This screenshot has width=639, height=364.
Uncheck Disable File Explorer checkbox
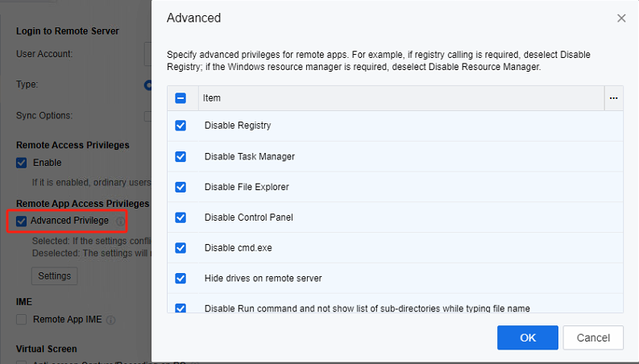[x=180, y=187]
